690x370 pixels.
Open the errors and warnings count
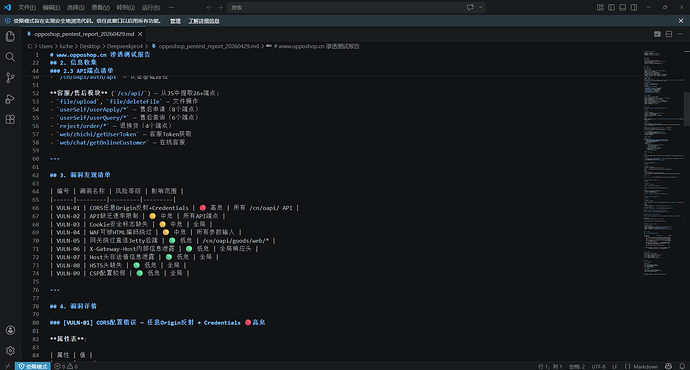click(66, 366)
